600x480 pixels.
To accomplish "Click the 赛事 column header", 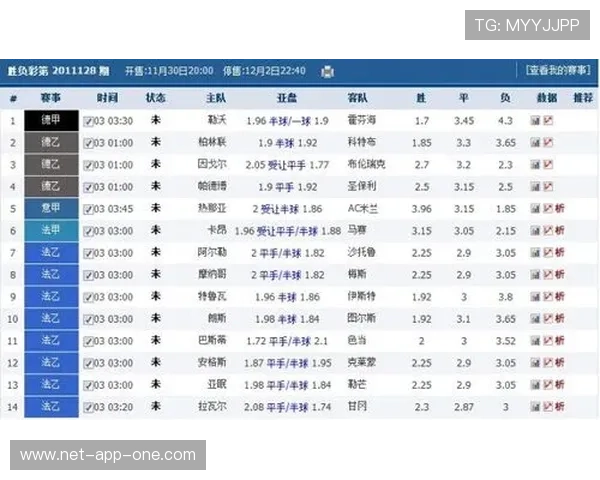I will [x=51, y=98].
